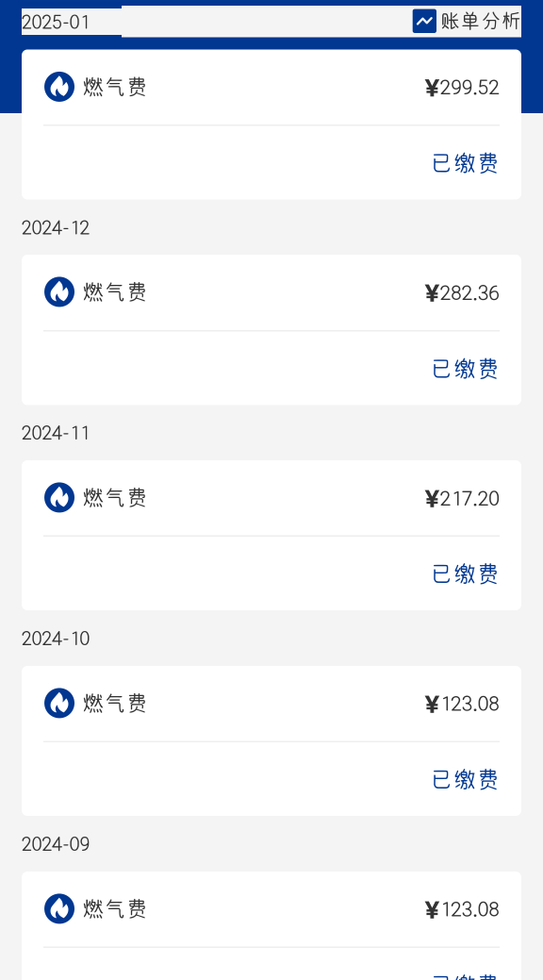Screen dimensions: 543x980
Task: Tap the flame icon in 2024-12 bill
Action: [x=59, y=291]
